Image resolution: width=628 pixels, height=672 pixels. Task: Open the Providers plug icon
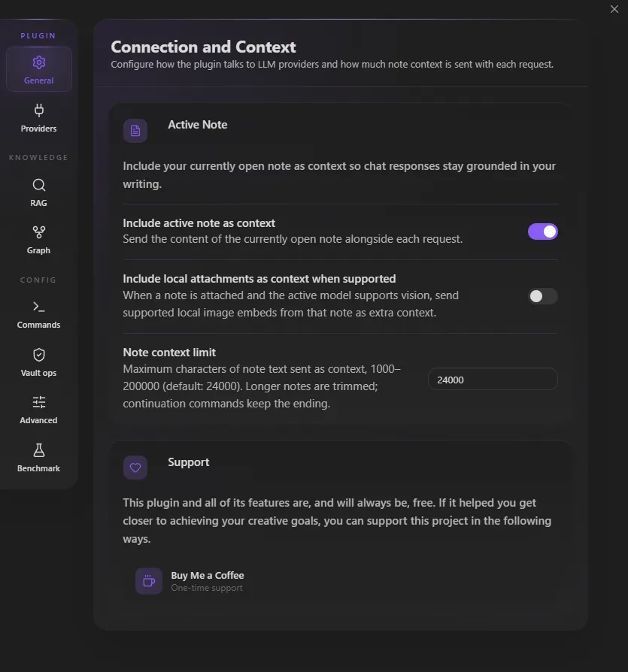pyautogui.click(x=38, y=110)
